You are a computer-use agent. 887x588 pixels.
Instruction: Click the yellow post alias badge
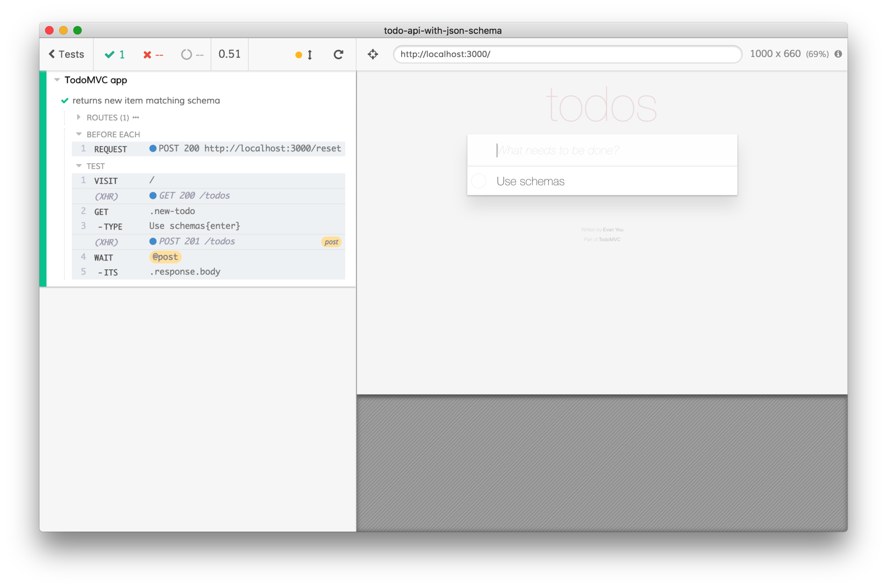pyautogui.click(x=331, y=242)
